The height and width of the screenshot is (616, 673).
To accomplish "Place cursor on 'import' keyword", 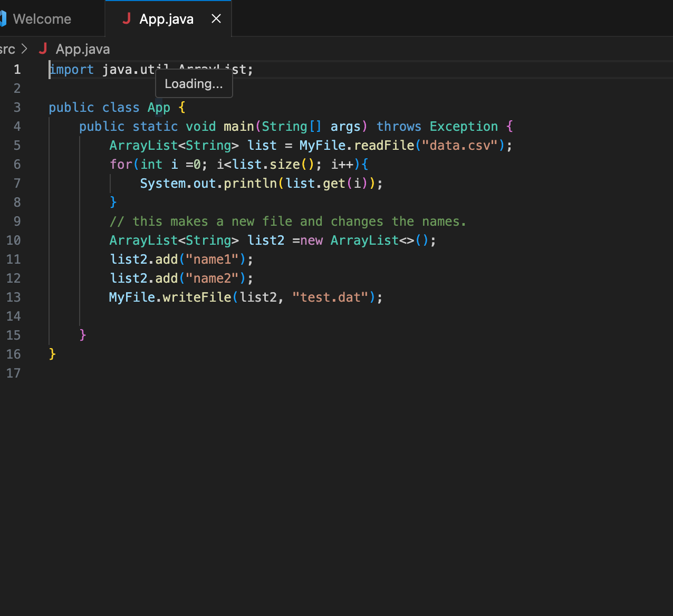I will [x=71, y=70].
